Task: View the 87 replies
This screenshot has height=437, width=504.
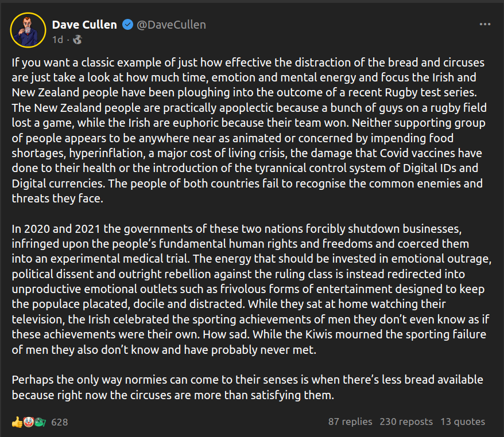Action: pyautogui.click(x=350, y=422)
